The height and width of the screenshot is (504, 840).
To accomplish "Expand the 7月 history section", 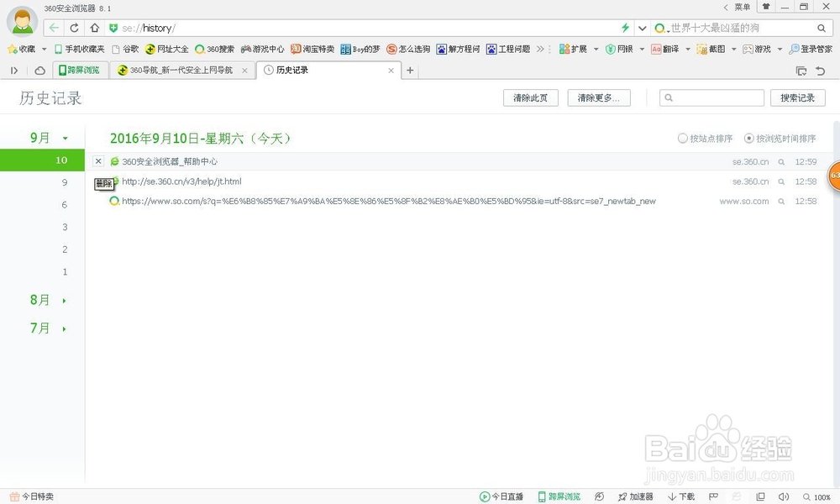I will [39, 328].
